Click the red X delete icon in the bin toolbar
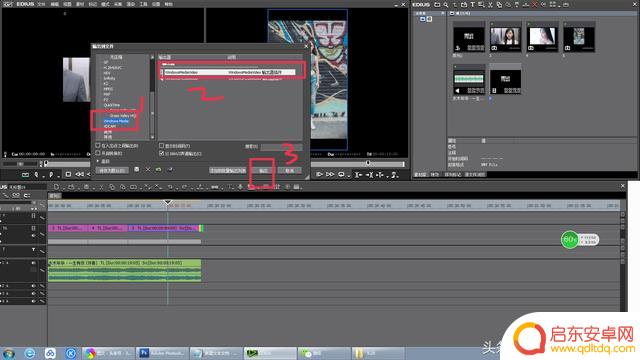This screenshot has width=640, height=360. [534, 4]
